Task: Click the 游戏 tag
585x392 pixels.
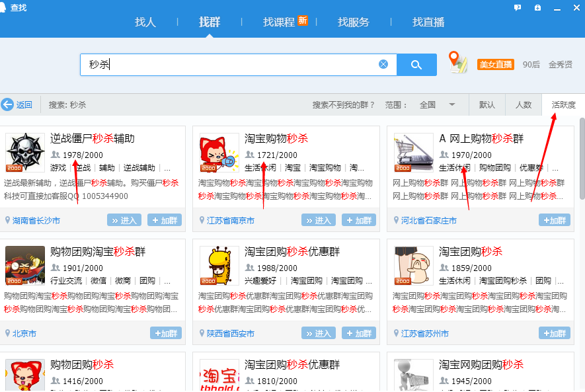Action: 58,168
